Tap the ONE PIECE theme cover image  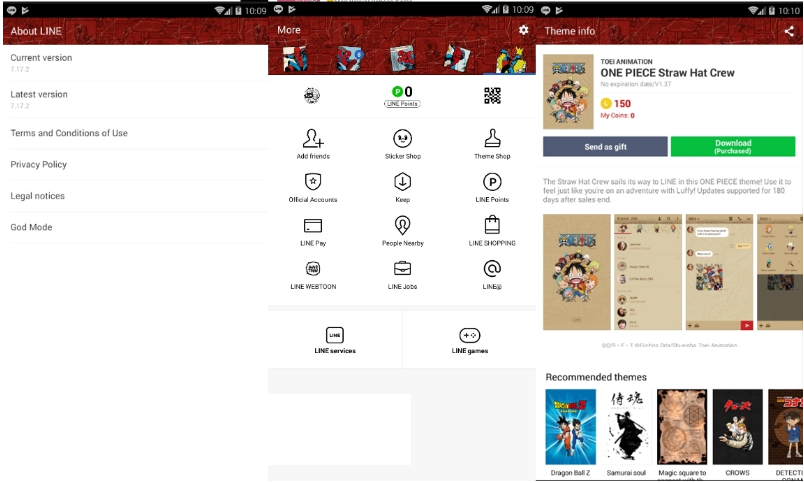568,92
